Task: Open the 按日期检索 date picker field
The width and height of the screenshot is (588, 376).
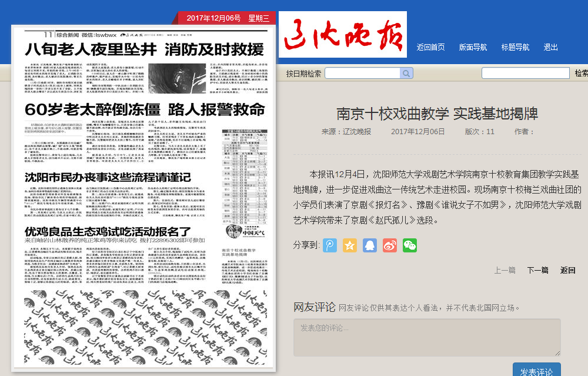Action: [x=362, y=74]
